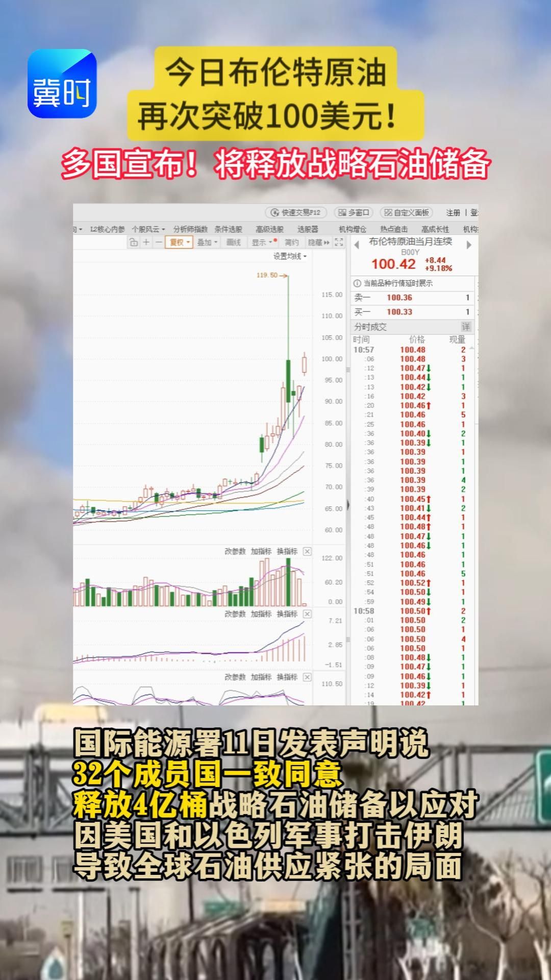Screen dimensions: 551x980
Task: Open the 条件选股 menu item
Action: point(228,229)
